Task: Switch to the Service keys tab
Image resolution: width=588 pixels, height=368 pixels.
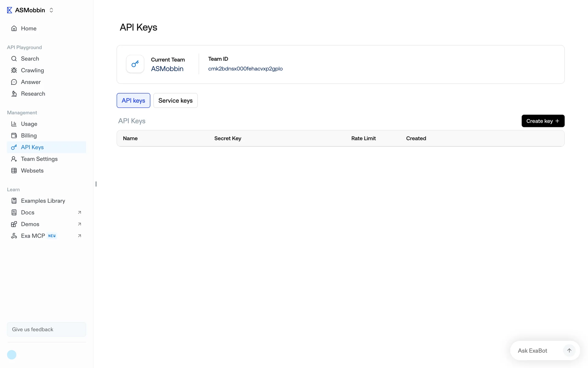Action: [175, 101]
